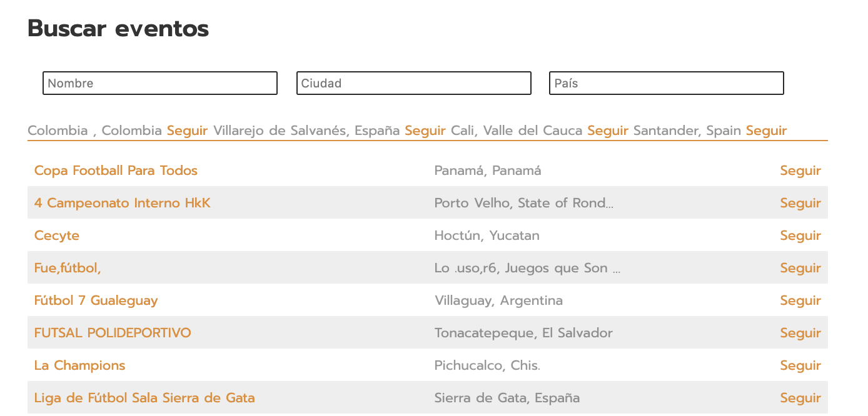868x416 pixels.
Task: Follow the Villaguay, Argentina event
Action: click(x=800, y=300)
